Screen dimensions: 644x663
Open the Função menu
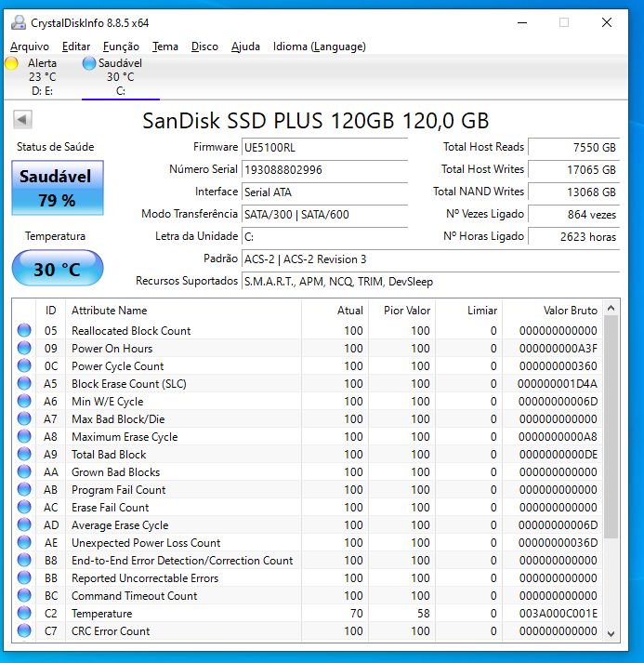(121, 46)
